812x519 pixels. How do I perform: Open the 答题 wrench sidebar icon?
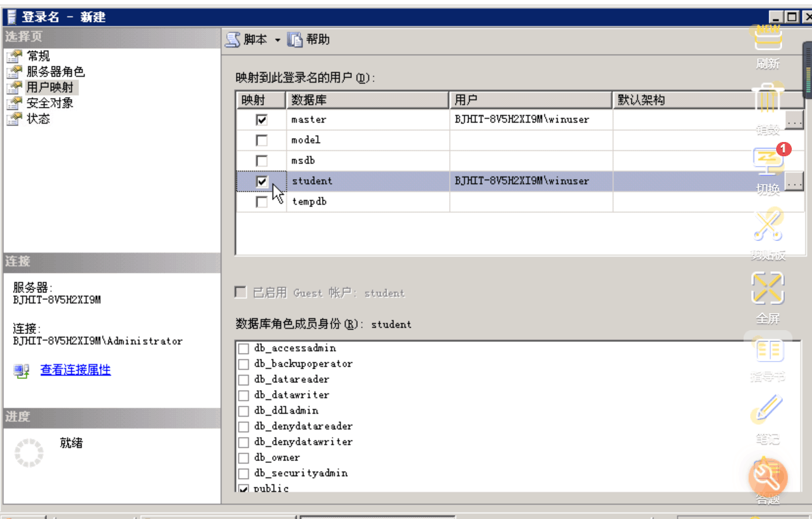(x=768, y=478)
